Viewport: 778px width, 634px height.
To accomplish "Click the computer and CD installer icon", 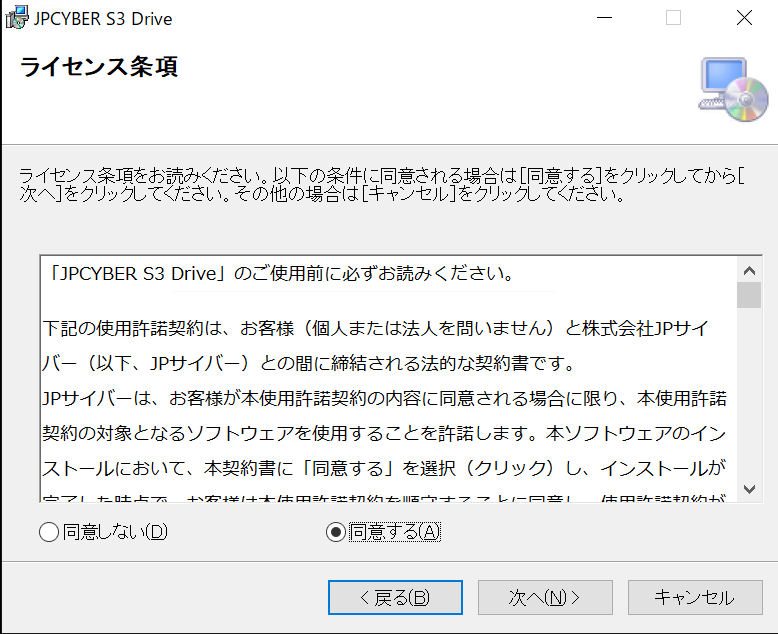I will [x=733, y=90].
